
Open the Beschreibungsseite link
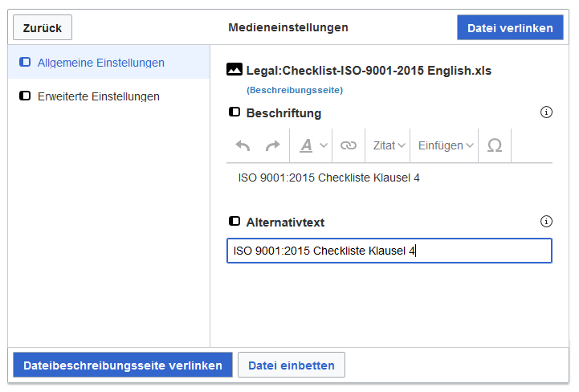[295, 90]
